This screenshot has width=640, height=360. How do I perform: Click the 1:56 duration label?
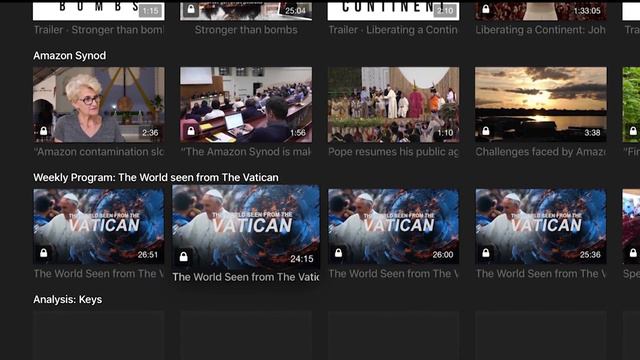pyautogui.click(x=298, y=132)
